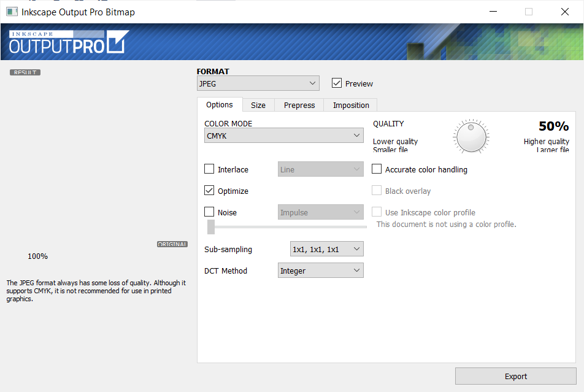The image size is (584, 392).
Task: Close the Inkscape Output Pro Bitmap window
Action: click(564, 12)
